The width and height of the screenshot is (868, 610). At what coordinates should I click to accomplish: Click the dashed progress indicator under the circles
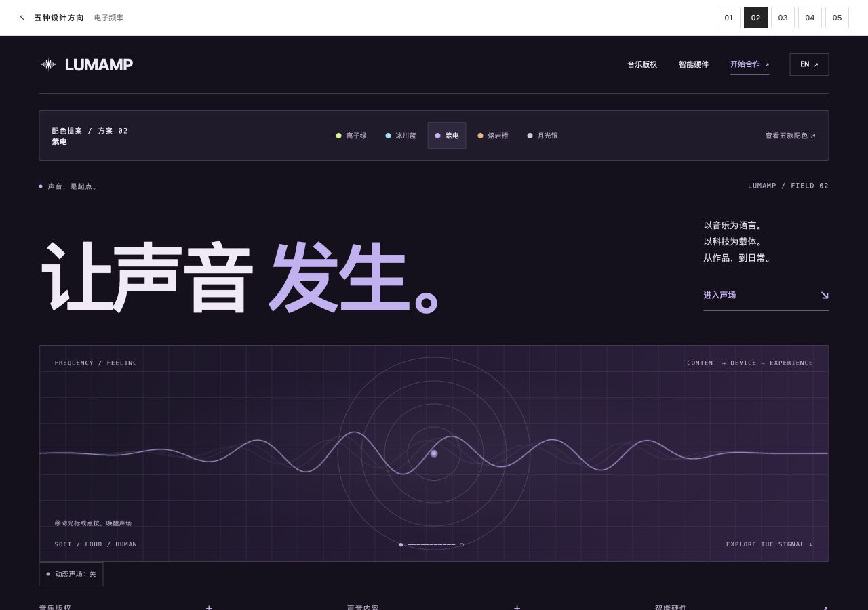pos(431,544)
